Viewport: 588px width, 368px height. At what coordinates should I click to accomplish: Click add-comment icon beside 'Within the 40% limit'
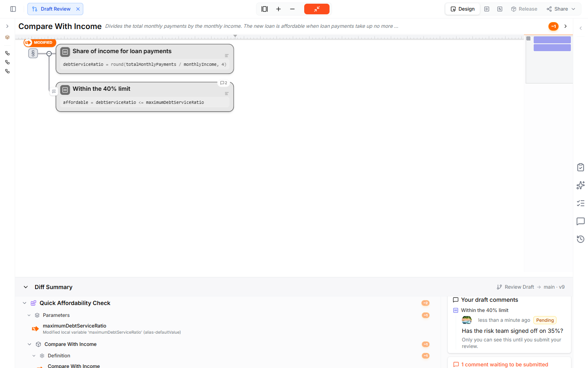click(x=54, y=92)
